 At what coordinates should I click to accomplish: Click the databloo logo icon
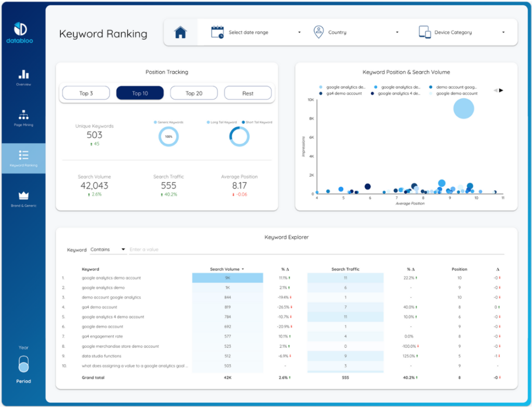coord(20,29)
